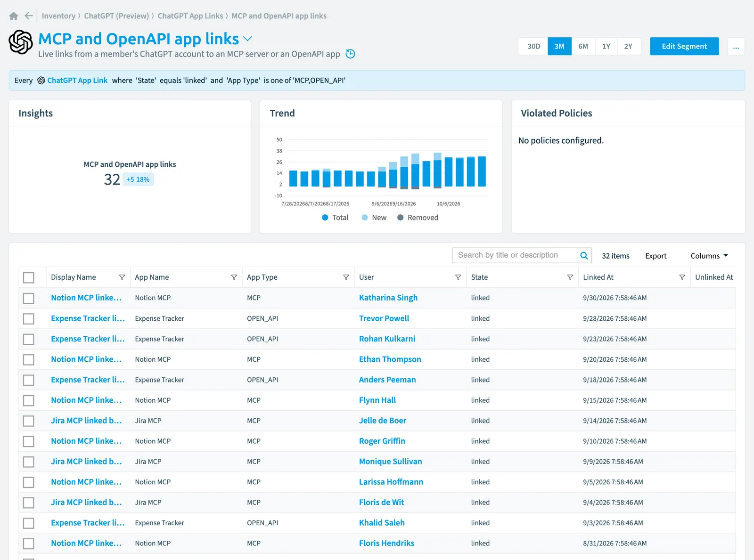Image resolution: width=754 pixels, height=560 pixels.
Task: Click the ChatGPT icon in the filter bar
Action: pos(41,81)
